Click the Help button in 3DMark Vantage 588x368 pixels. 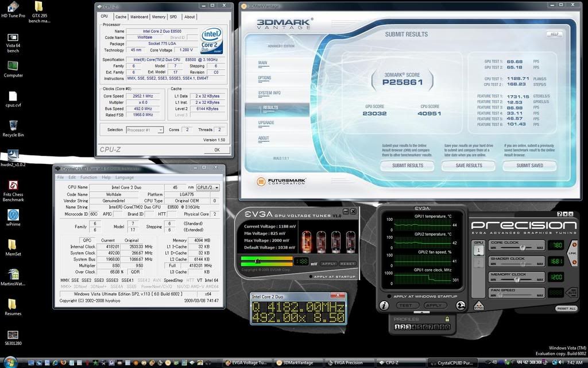tap(555, 34)
